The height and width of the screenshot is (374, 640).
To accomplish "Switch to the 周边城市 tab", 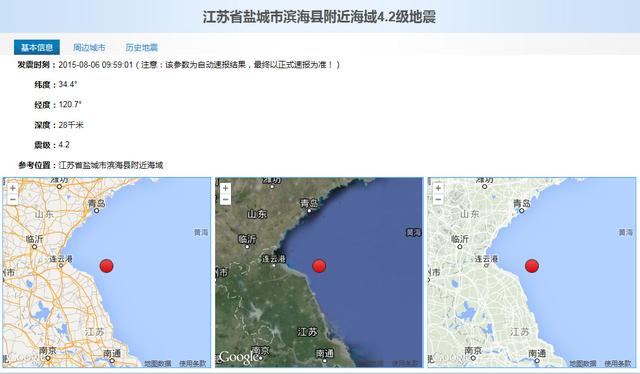I will (x=89, y=47).
